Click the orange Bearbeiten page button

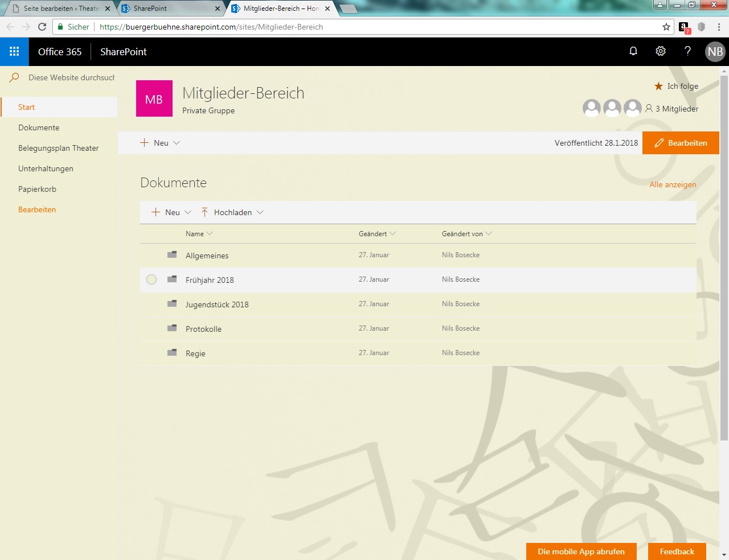pos(681,143)
